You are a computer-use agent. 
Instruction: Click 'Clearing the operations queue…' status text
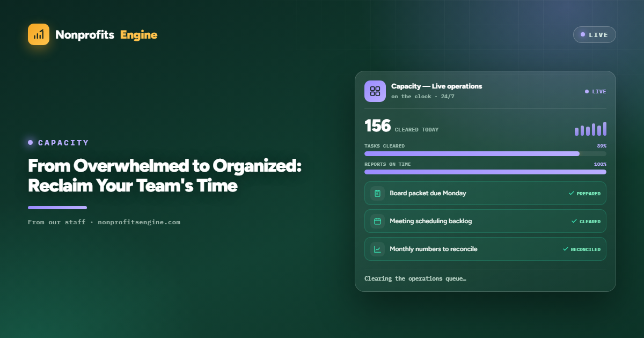[415, 279]
